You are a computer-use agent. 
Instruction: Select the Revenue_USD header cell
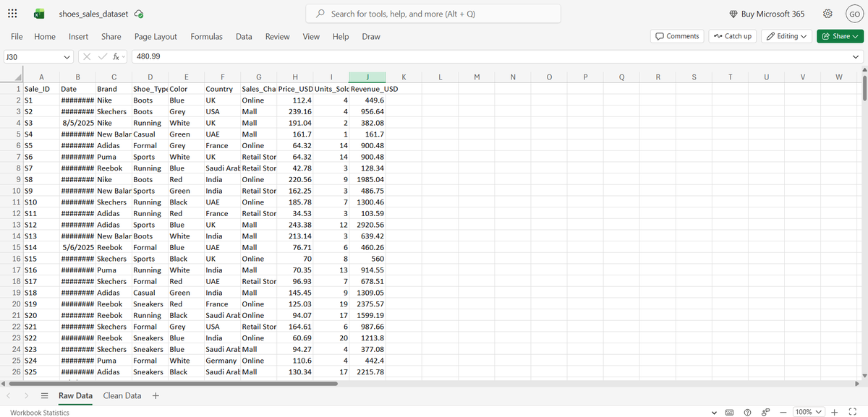pyautogui.click(x=367, y=89)
